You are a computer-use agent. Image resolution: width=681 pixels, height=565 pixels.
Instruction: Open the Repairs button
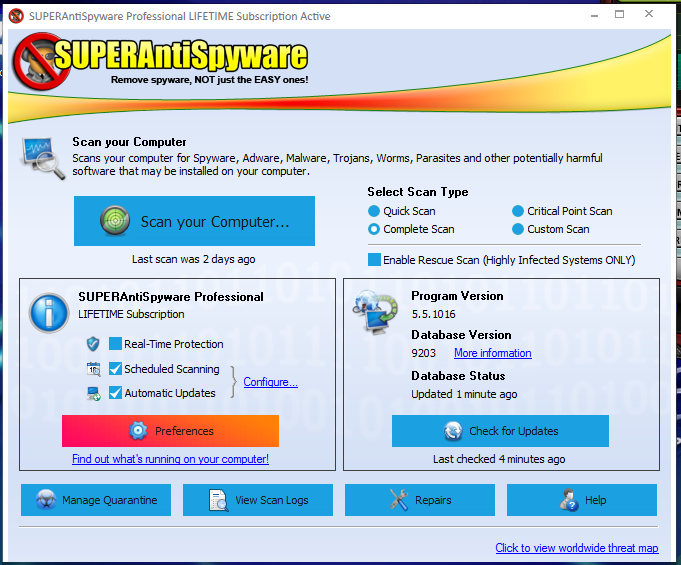pos(420,500)
